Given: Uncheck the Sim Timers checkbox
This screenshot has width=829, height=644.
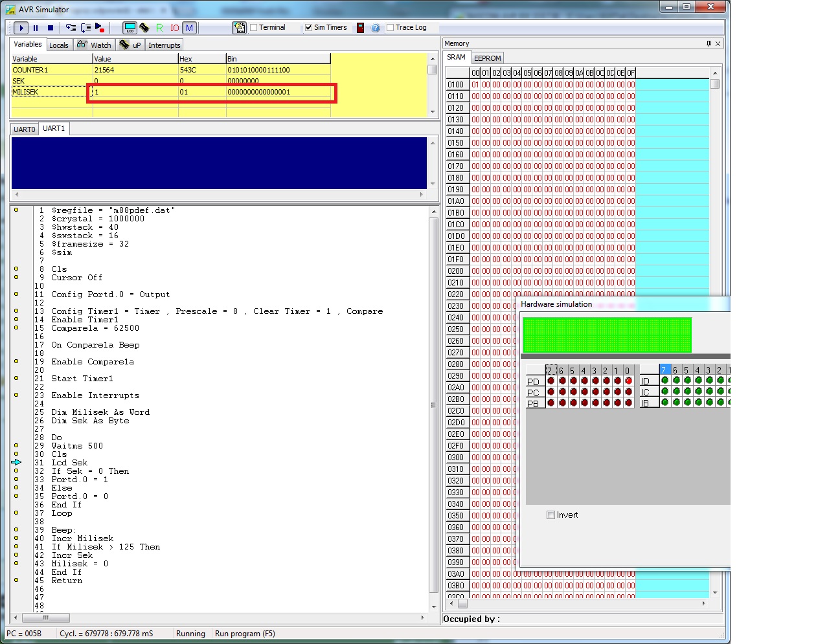Looking at the screenshot, I should tap(309, 28).
